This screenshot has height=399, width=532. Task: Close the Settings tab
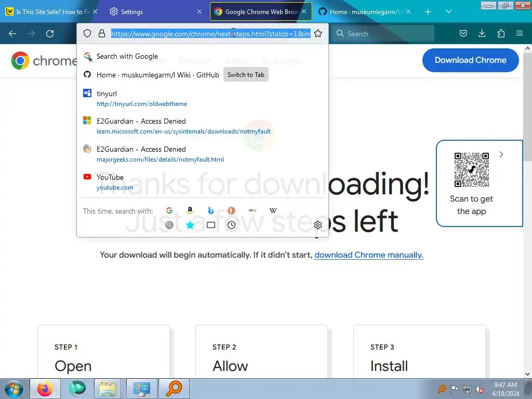199,11
